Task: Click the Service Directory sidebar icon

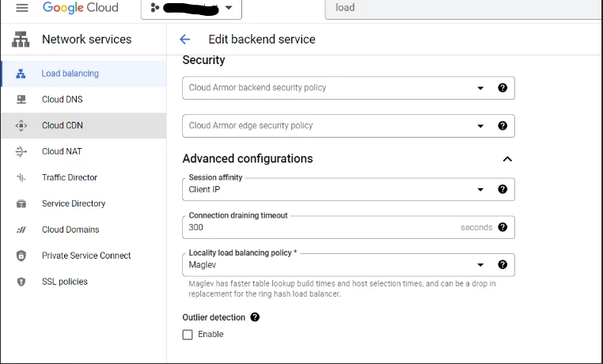Action: pyautogui.click(x=21, y=203)
